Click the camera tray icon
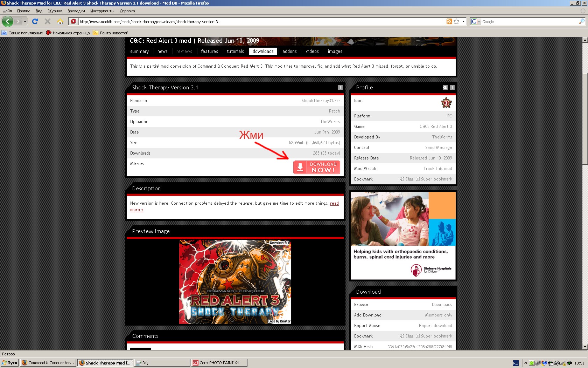This screenshot has width=588, height=368. [557, 363]
